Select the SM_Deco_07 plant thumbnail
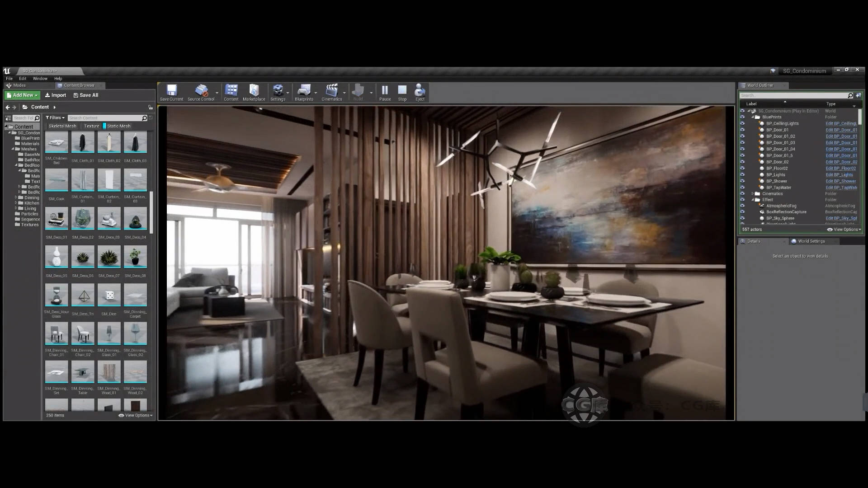 click(x=109, y=258)
